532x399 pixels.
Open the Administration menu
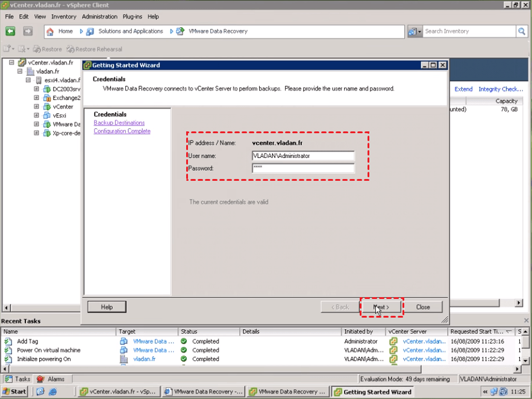(99, 17)
